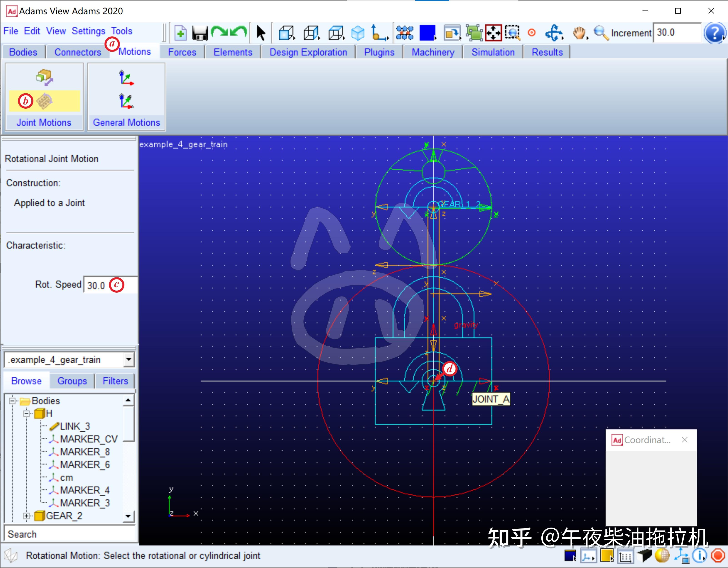Click the magnifier zoom tool icon
Viewport: 728px width, 568px height.
(600, 33)
